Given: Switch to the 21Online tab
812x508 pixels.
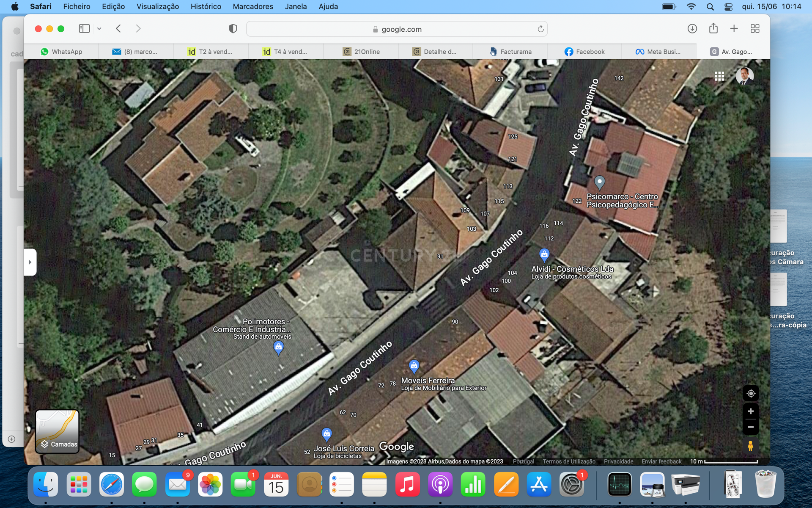Looking at the screenshot, I should click(x=361, y=52).
